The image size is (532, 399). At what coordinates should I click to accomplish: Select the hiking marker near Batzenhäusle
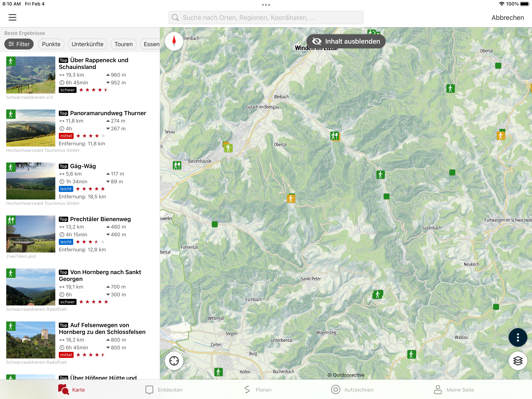tap(177, 165)
